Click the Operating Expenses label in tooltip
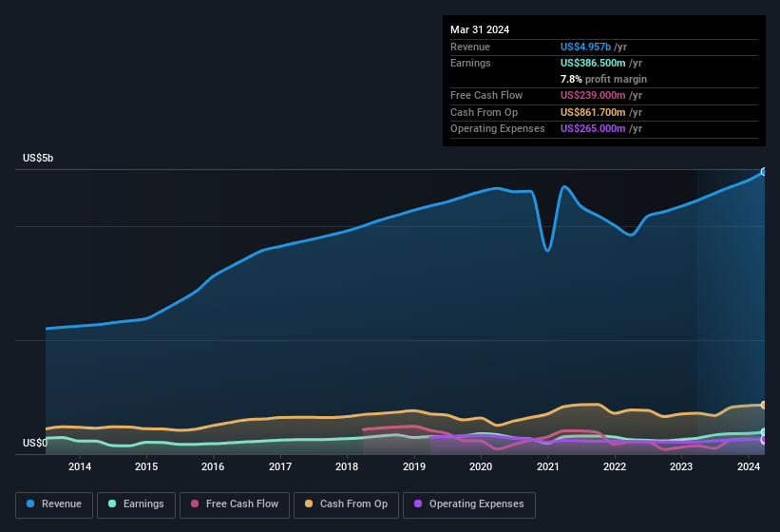The image size is (780, 532). click(x=498, y=128)
